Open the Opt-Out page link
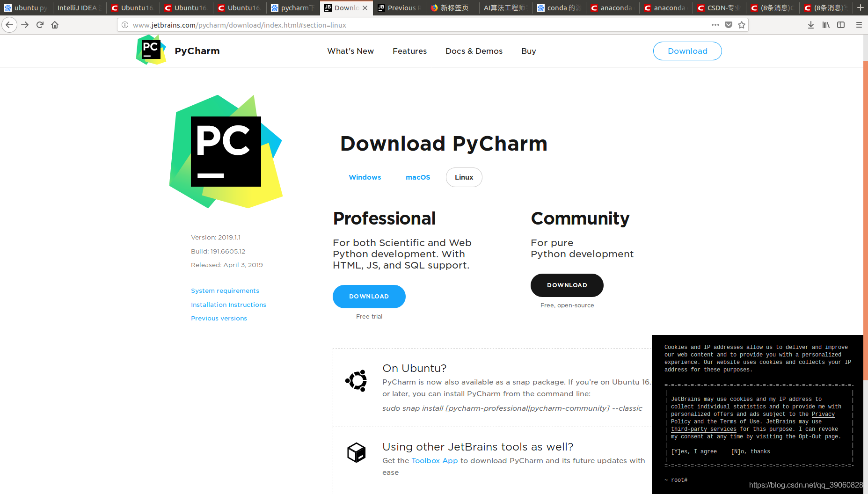 (818, 437)
